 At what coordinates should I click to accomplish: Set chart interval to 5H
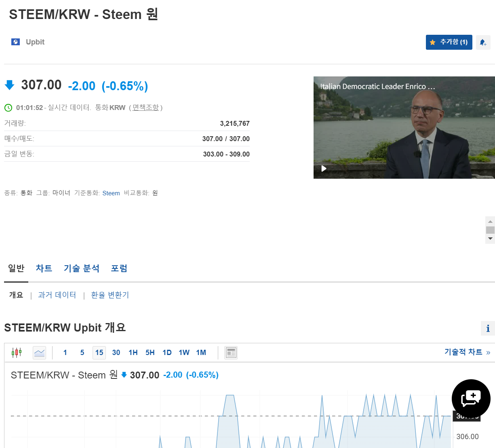tap(150, 353)
